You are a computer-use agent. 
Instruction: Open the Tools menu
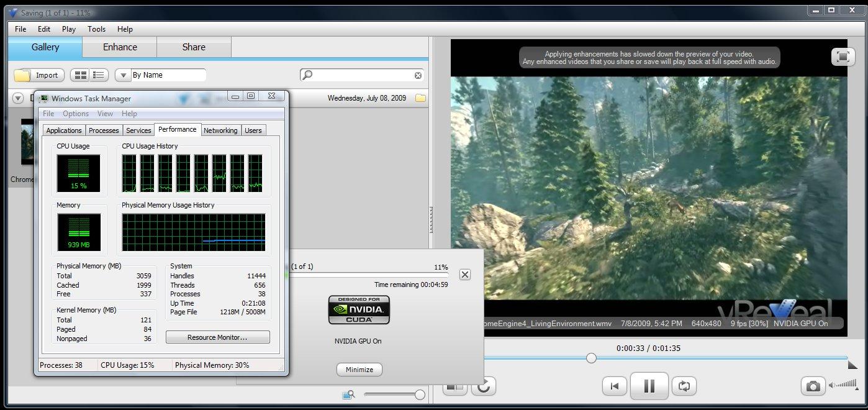(96, 29)
